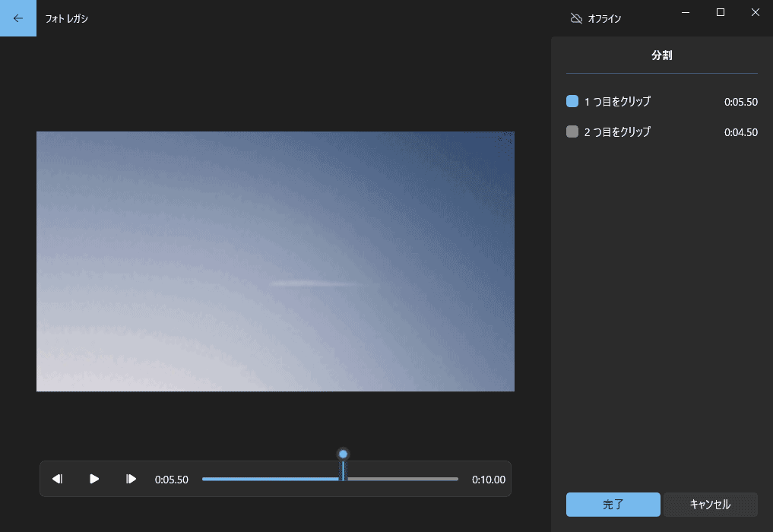Play the video preview
The height and width of the screenshot is (532, 773).
(x=93, y=479)
